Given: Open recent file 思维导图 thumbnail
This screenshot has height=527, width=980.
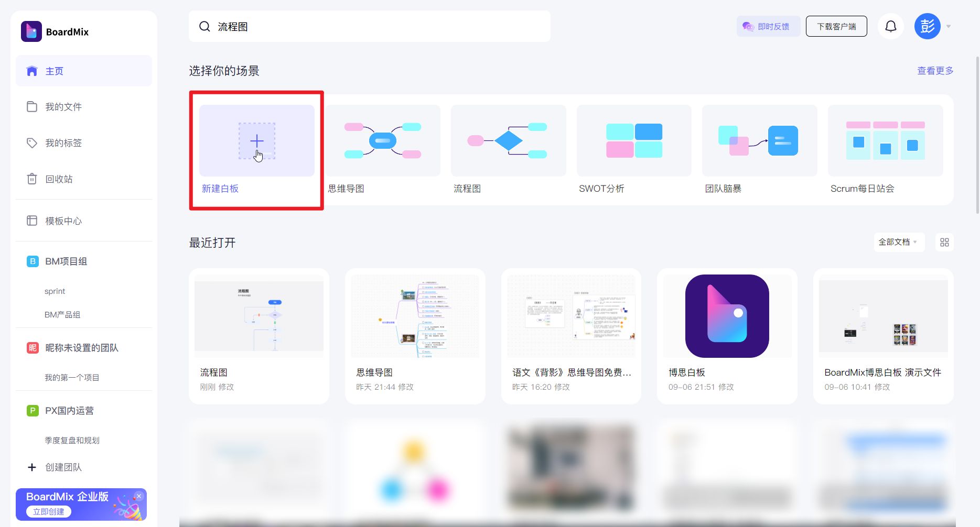Looking at the screenshot, I should 415,316.
